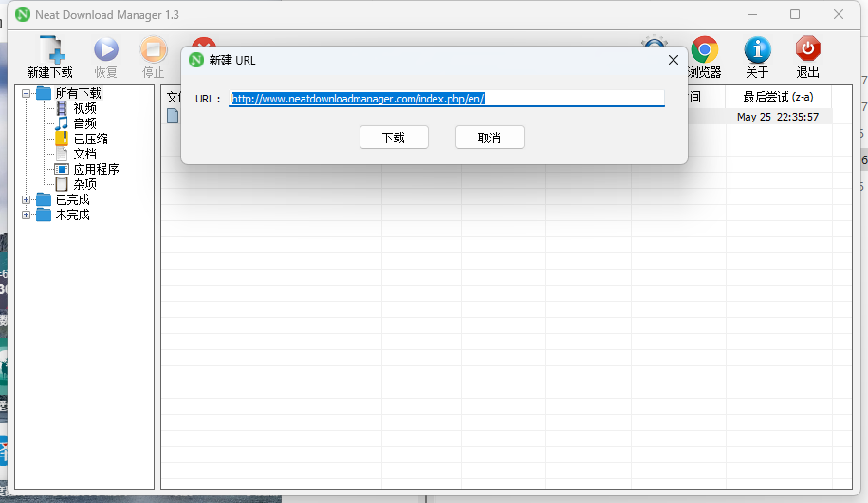The image size is (868, 503).
Task: Select the Audio (音频) category
Action: point(84,123)
